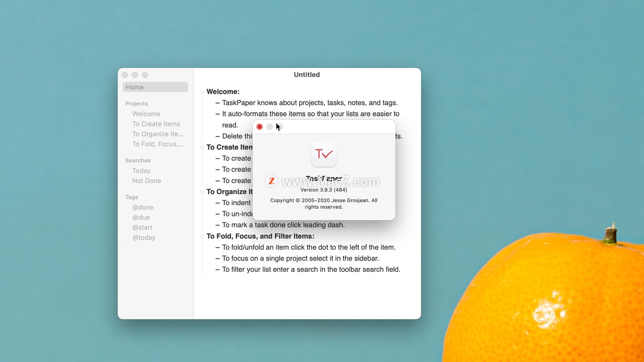644x362 pixels.
Task: Run the Today saved search
Action: click(141, 171)
